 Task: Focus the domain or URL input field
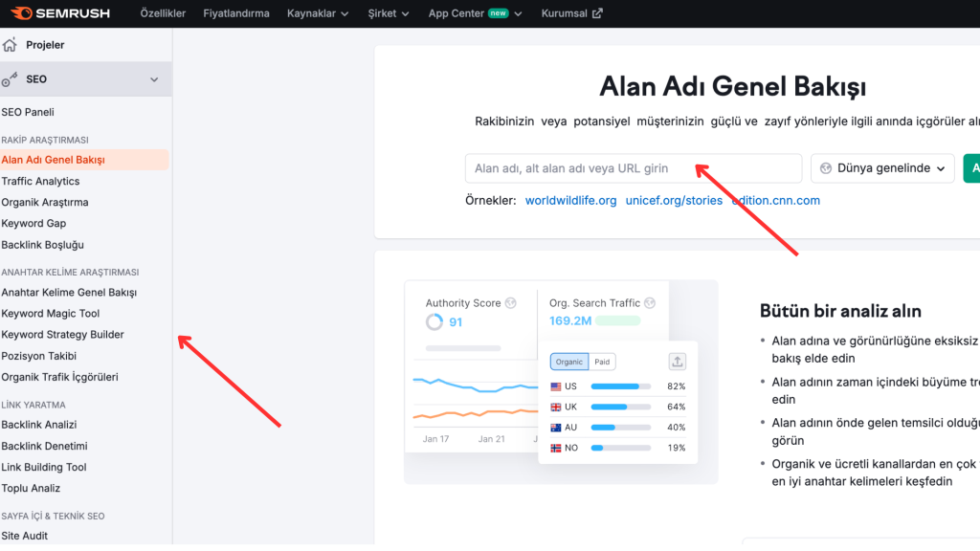[633, 168]
